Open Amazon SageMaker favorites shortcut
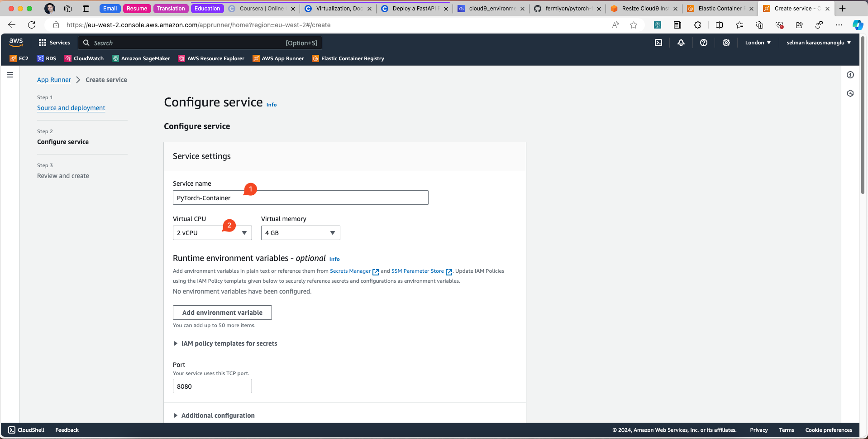The image size is (868, 439). pos(141,58)
